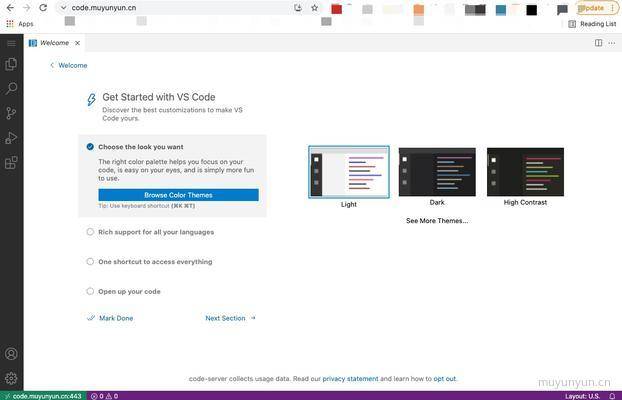
Task: Reload the browser page
Action: tap(43, 8)
